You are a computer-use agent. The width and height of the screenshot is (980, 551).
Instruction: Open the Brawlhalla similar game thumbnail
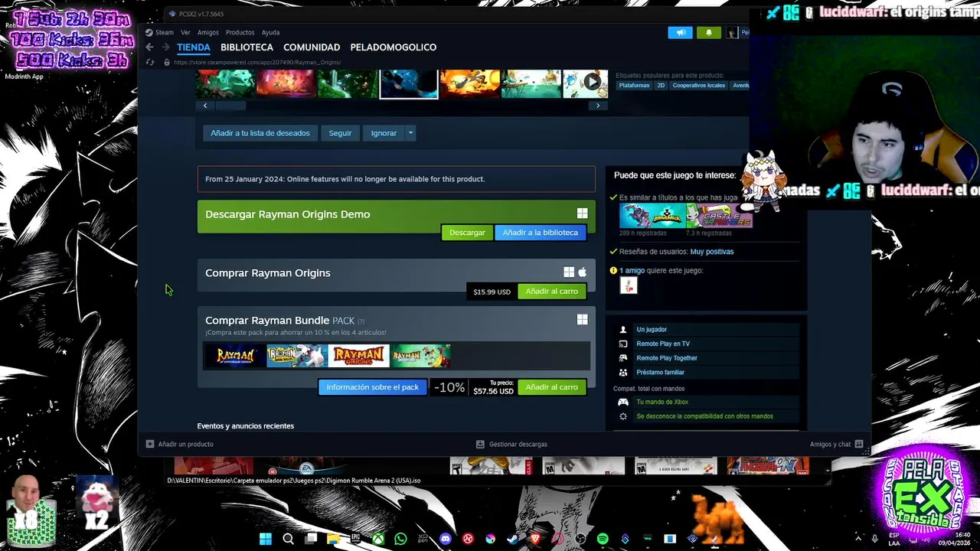tap(652, 216)
